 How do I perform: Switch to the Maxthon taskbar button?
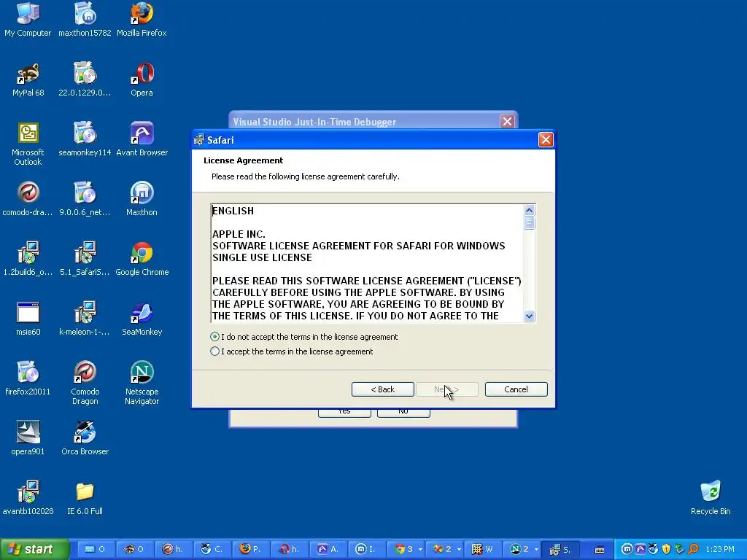coord(367,550)
